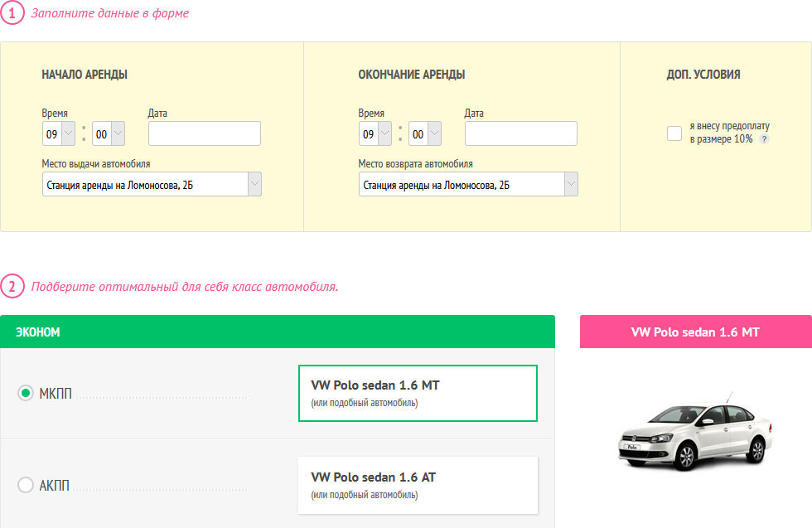Open rental start minutes dropdown
Viewport: 812px width, 528px height.
click(x=109, y=133)
